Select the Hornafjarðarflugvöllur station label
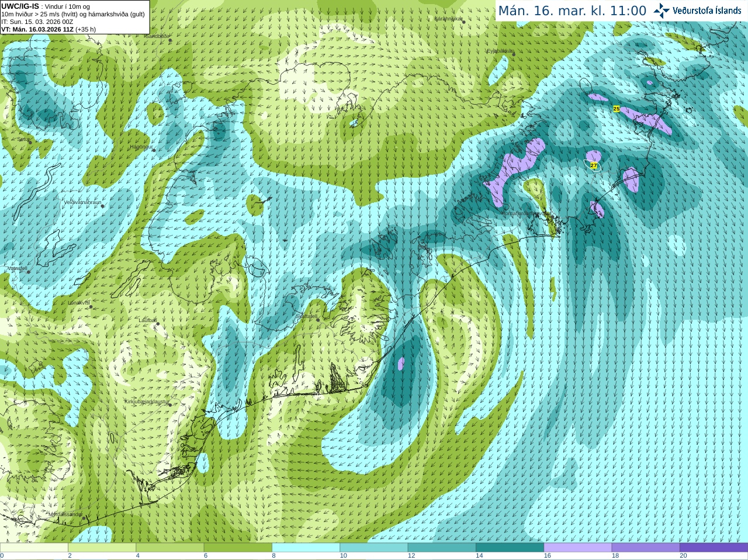The image size is (748, 560). coord(526,213)
